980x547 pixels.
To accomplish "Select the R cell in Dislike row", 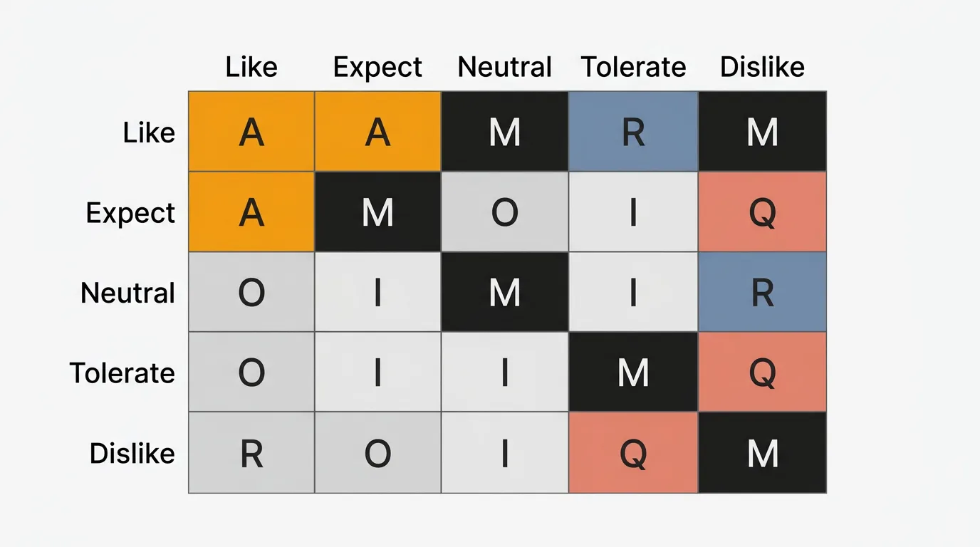I will (x=251, y=453).
